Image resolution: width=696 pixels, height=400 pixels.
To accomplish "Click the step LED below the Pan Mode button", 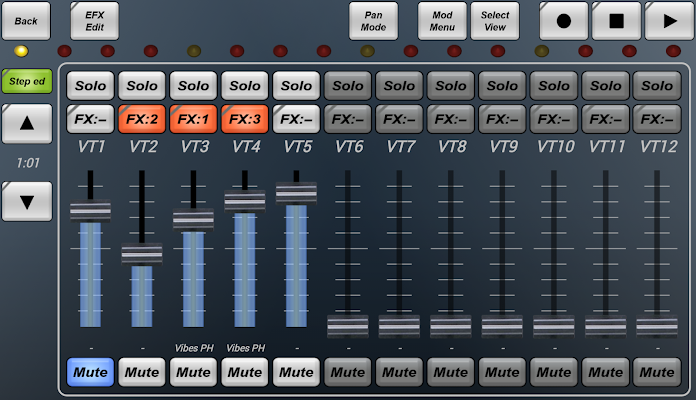I will (367, 51).
